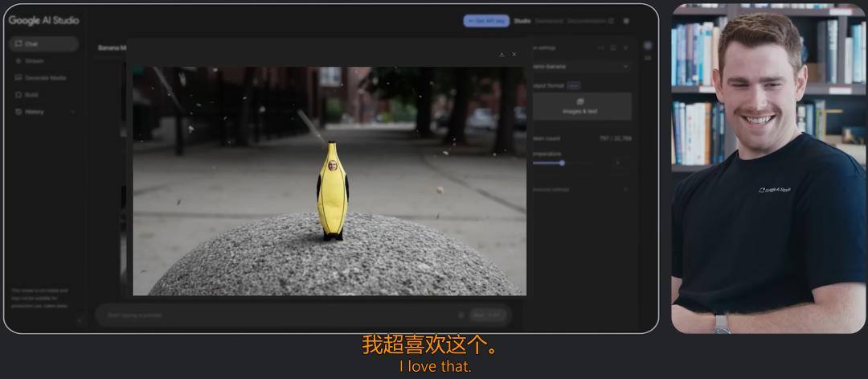Switch to the Studio tab
The image size is (868, 379).
522,21
